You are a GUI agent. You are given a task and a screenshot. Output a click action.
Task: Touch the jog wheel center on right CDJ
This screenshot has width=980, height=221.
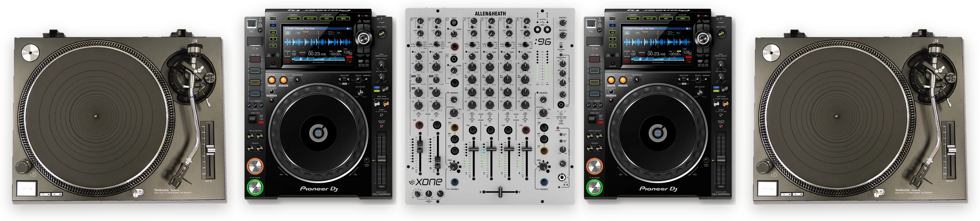[x=658, y=133]
